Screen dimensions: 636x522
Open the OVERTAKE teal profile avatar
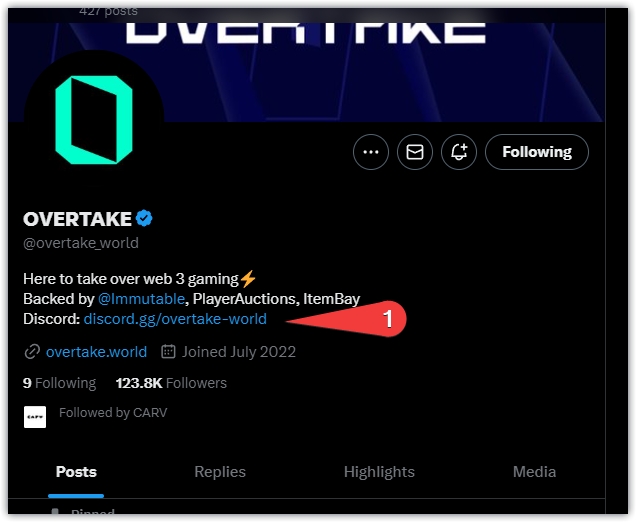[94, 120]
